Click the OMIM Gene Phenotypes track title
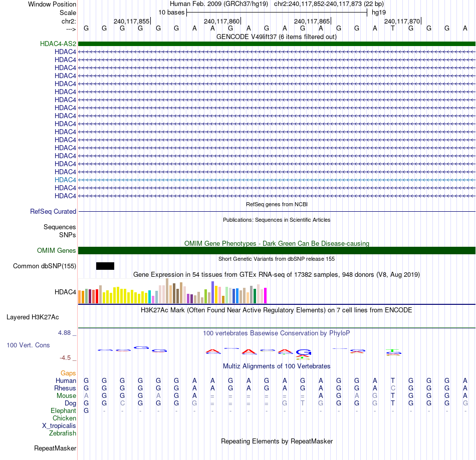This screenshot has width=476, height=460. pyautogui.click(x=277, y=243)
